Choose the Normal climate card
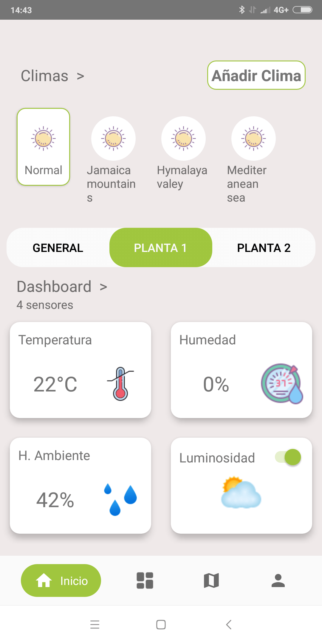 (x=44, y=147)
